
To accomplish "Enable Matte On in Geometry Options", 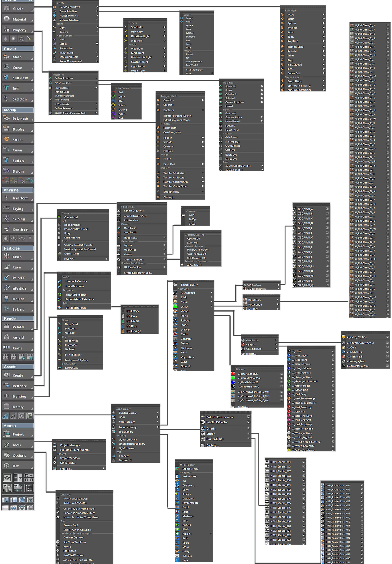I will 192,242.
